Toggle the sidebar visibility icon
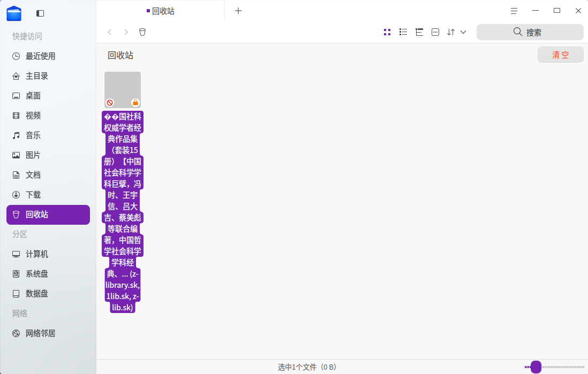The height and width of the screenshot is (374, 588). [x=40, y=13]
